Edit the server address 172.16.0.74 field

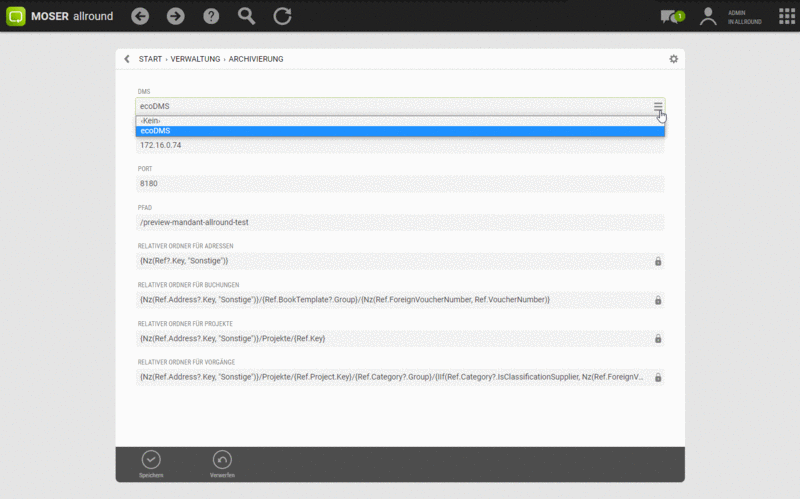click(400, 145)
